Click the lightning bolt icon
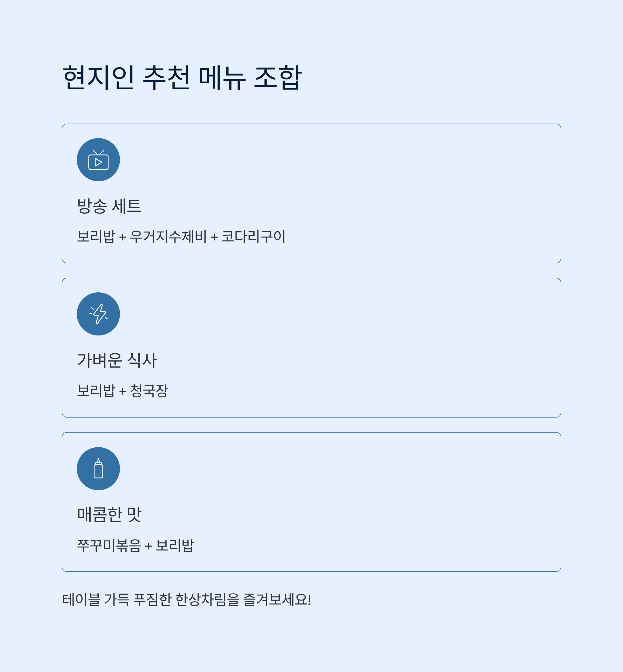 (98, 314)
